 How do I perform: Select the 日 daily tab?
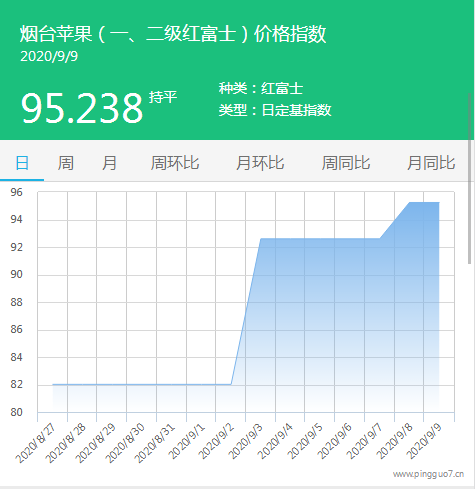(x=22, y=163)
